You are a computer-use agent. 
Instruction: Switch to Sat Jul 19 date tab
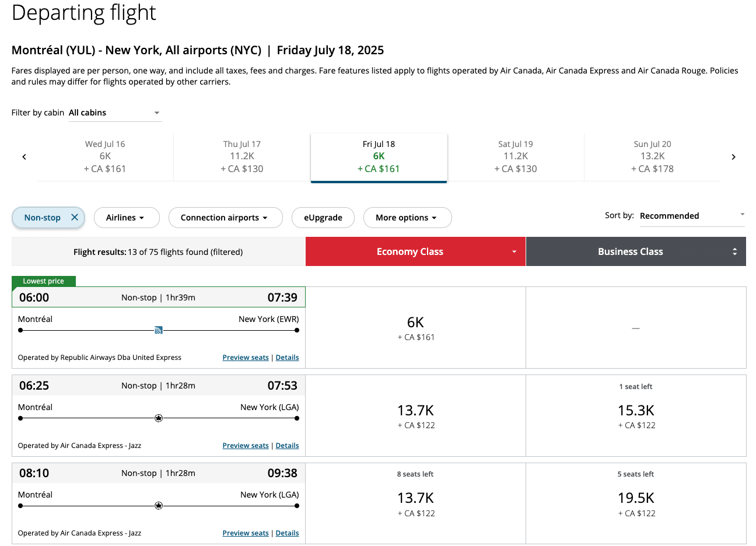tap(516, 157)
